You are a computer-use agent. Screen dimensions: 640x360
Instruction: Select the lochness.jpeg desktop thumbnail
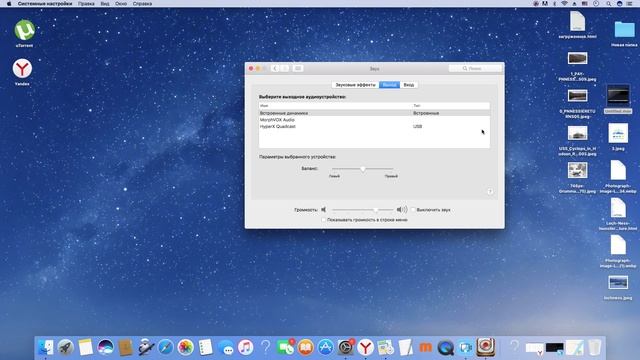(618, 282)
